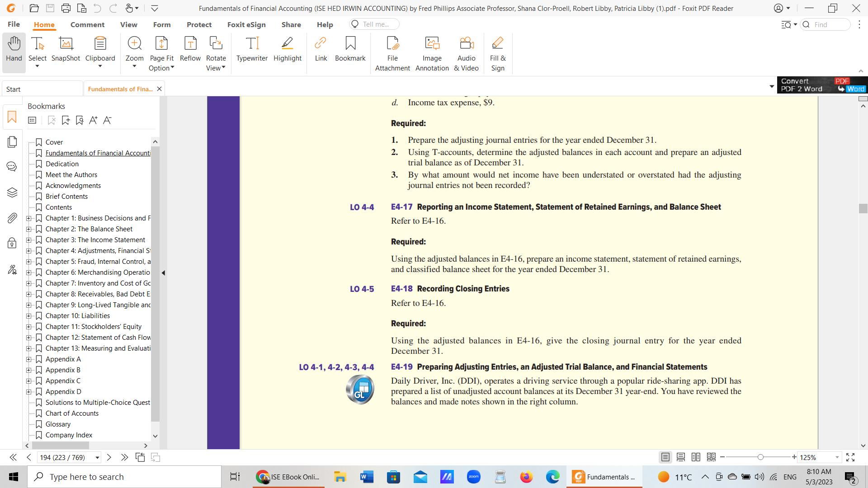Jump to the Chart of Accounts bookmark

point(72,413)
